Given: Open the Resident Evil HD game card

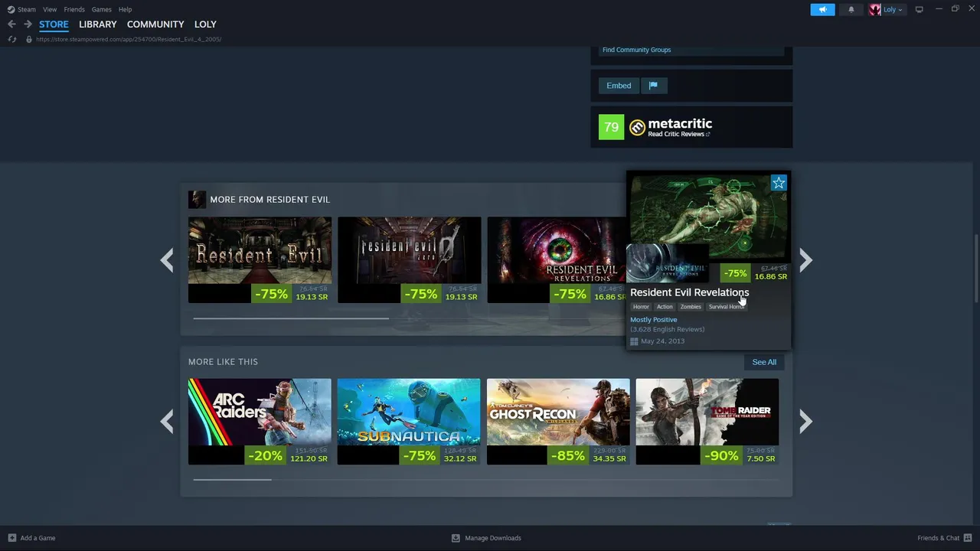Looking at the screenshot, I should 260,260.
